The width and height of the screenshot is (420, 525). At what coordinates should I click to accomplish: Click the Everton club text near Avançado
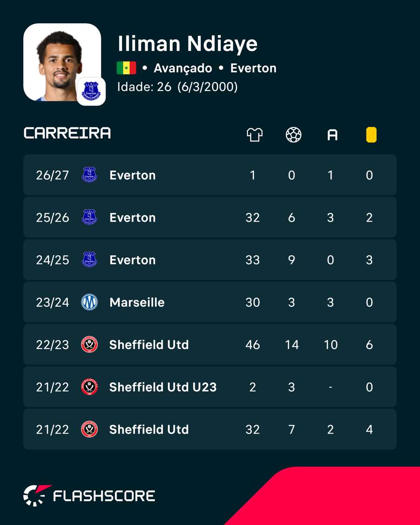point(253,68)
